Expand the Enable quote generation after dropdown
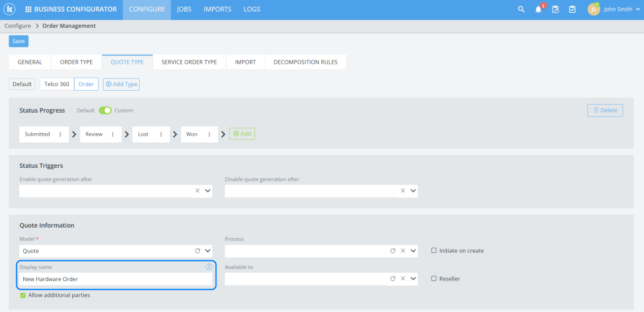This screenshot has height=312, width=644. 207,191
